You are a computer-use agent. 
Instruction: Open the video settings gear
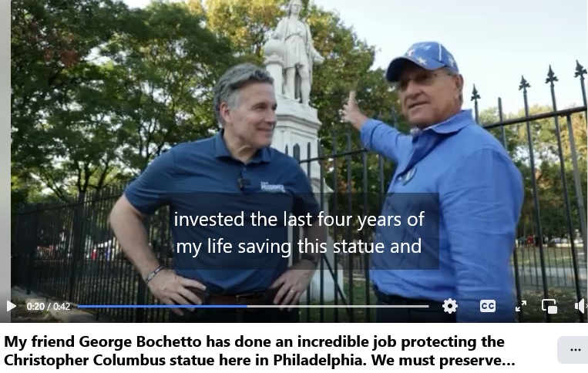tap(449, 306)
